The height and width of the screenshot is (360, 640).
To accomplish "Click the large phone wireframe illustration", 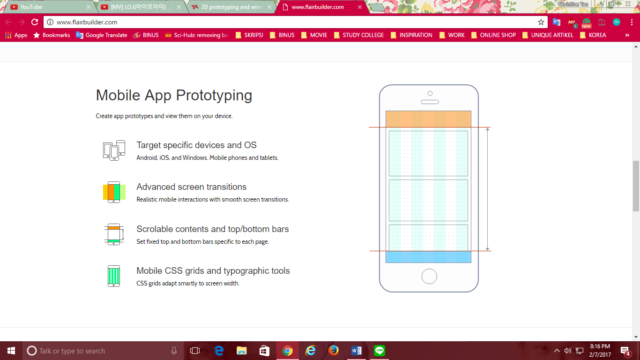I will (429, 188).
